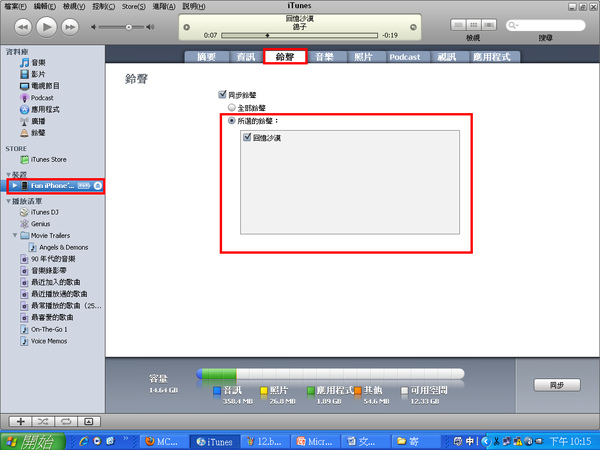The height and width of the screenshot is (450, 600).
Task: Open 影片 library in sidebar
Action: (38, 74)
